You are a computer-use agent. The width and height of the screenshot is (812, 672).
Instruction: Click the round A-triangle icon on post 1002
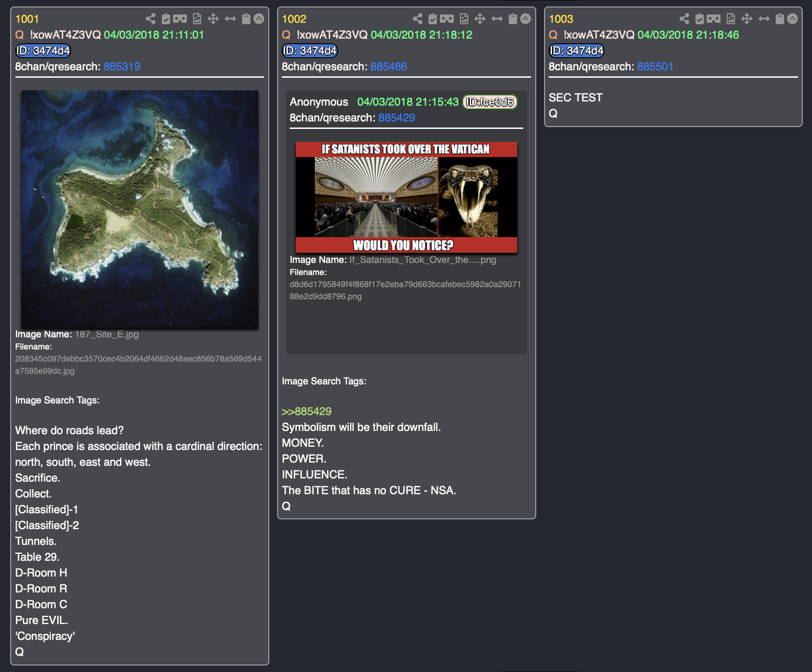(x=526, y=19)
